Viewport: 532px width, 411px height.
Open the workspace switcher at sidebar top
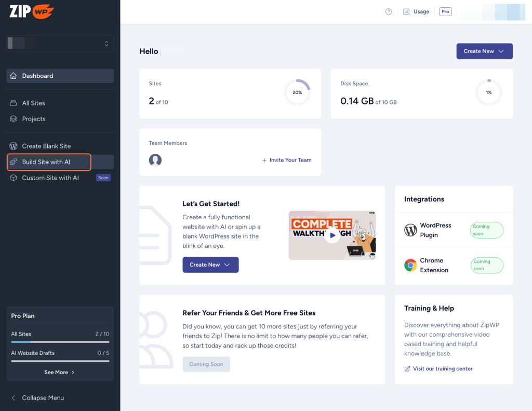click(x=59, y=43)
